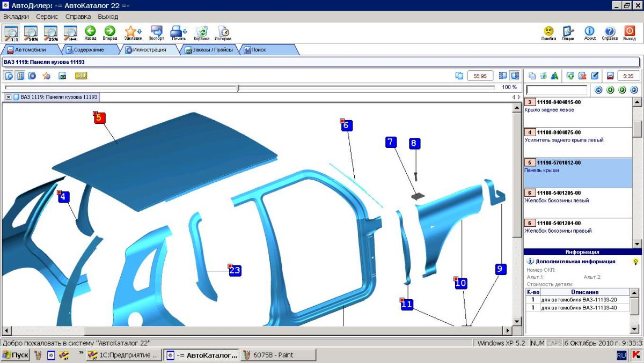Click callout number 8 in the illustration
This screenshot has height=363, width=644.
pos(414,143)
